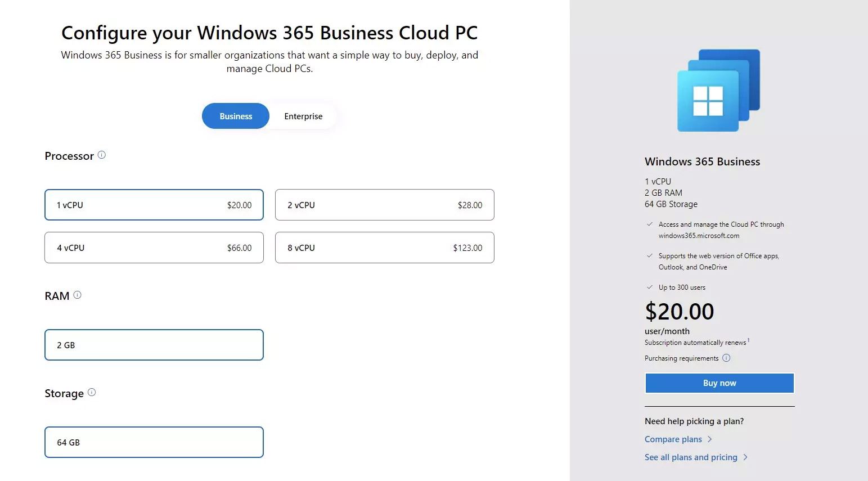
Task: Click the Purchasing requirements info icon
Action: [726, 358]
